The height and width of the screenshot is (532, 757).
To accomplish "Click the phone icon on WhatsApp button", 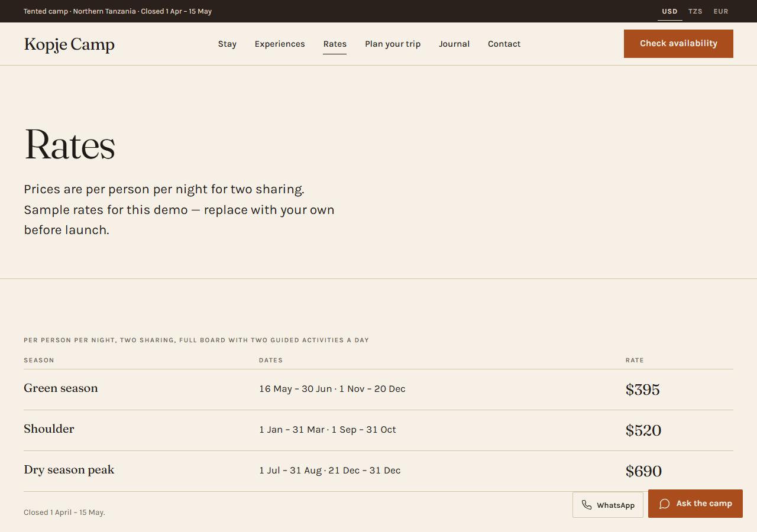I will pyautogui.click(x=587, y=505).
